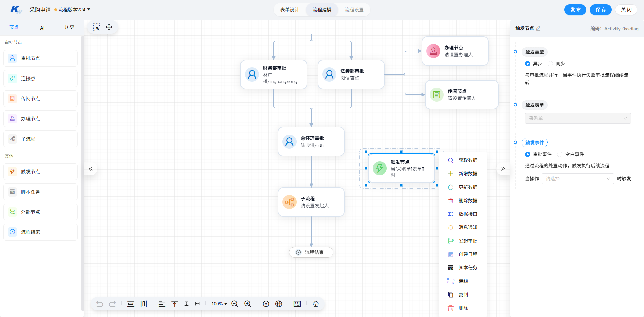
Task: Switch to the 表单设计 tab
Action: (290, 10)
